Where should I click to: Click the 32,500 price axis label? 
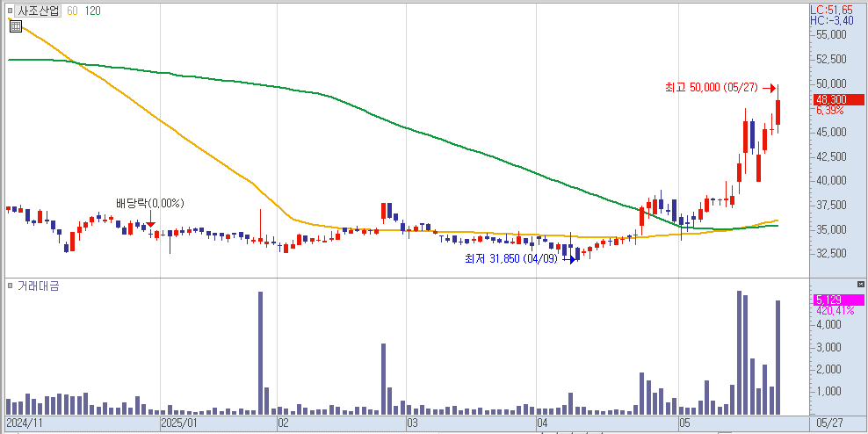(x=832, y=253)
